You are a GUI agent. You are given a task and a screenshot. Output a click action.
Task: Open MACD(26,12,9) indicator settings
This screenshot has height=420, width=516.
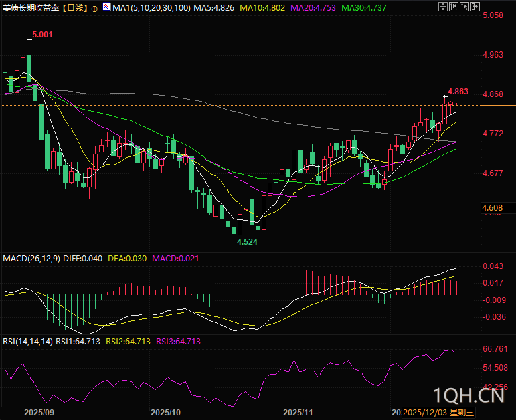coord(31,258)
